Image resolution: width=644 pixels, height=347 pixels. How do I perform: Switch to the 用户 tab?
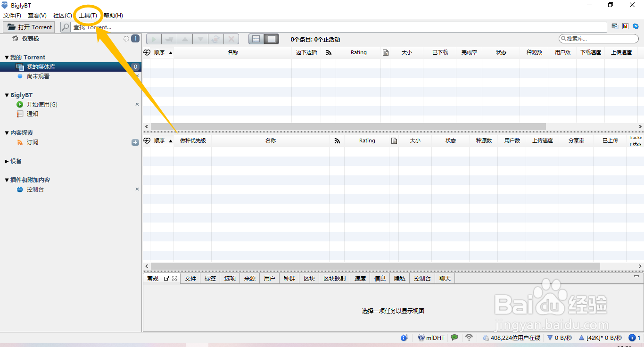[x=270, y=279]
